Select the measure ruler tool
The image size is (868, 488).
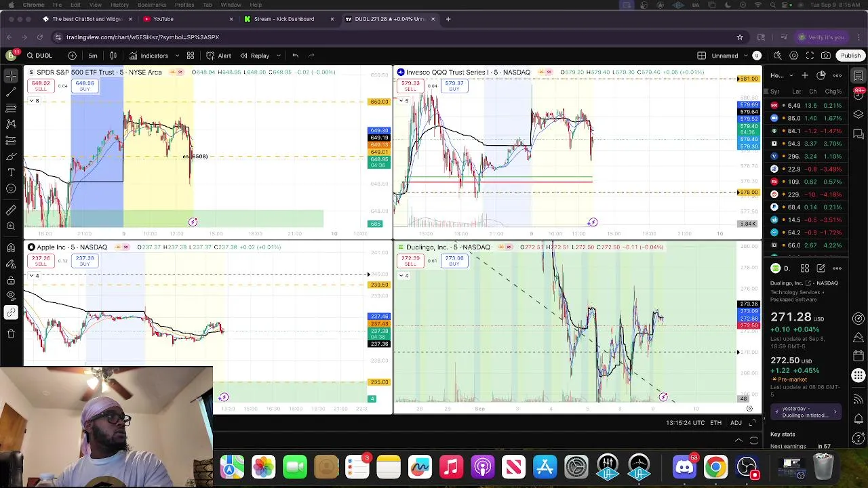tap(11, 209)
